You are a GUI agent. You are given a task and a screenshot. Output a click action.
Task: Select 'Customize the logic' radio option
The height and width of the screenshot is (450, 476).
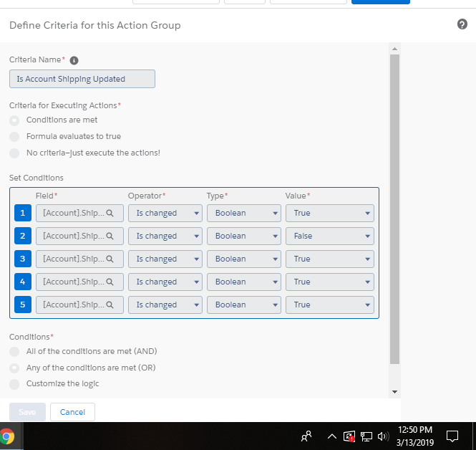(14, 384)
